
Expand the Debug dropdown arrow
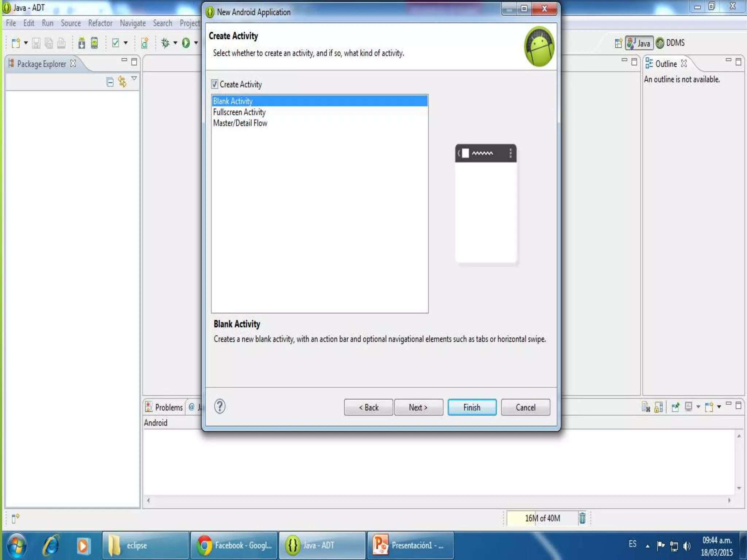point(175,43)
